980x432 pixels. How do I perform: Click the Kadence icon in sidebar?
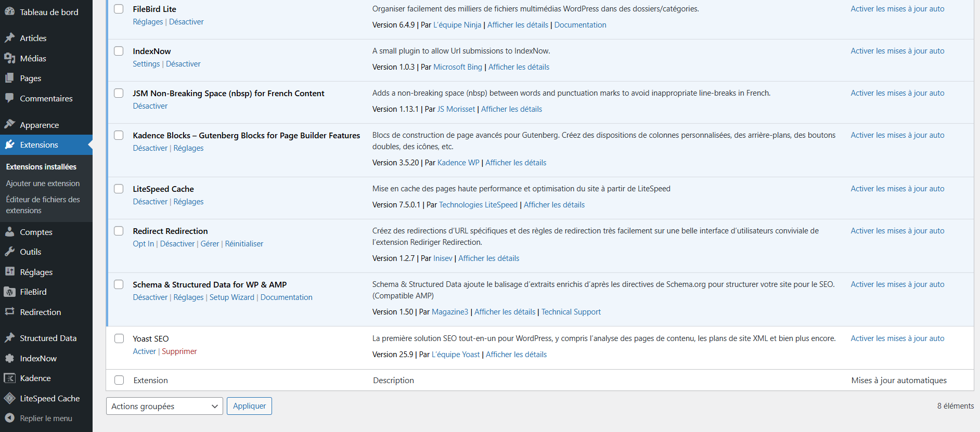(x=9, y=378)
